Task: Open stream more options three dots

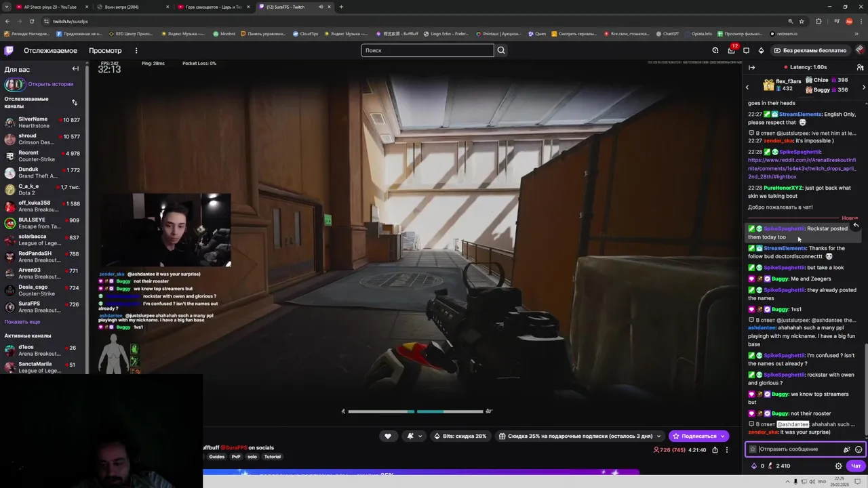Action: point(727,450)
